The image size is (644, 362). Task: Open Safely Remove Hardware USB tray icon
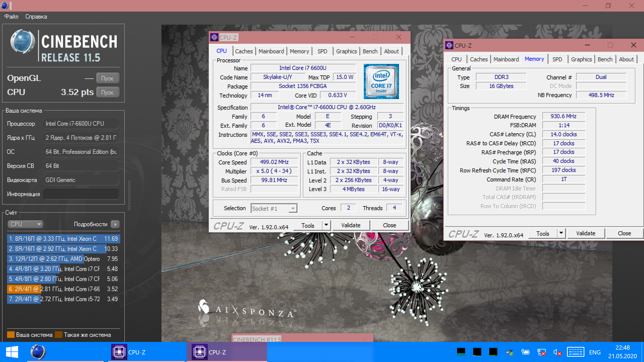(x=509, y=352)
